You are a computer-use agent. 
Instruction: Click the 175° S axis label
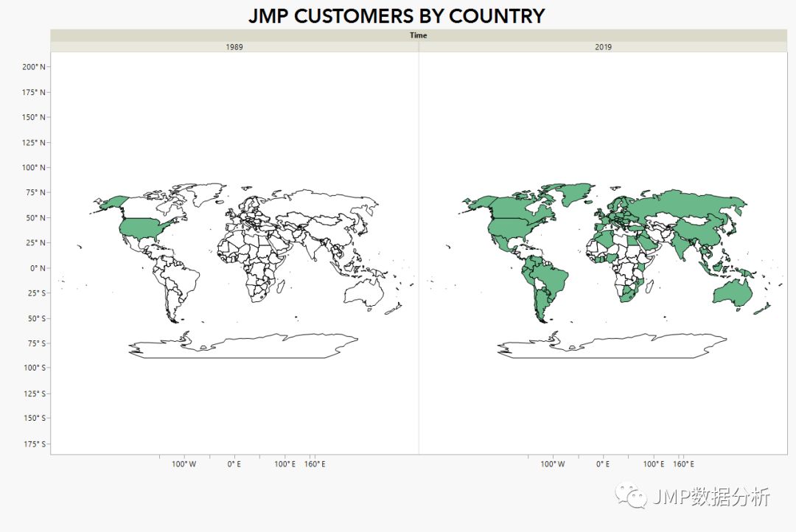(34, 444)
